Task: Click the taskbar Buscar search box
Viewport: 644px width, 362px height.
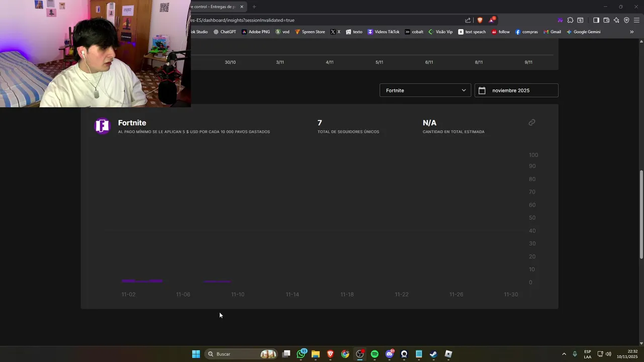Action: pyautogui.click(x=242, y=354)
